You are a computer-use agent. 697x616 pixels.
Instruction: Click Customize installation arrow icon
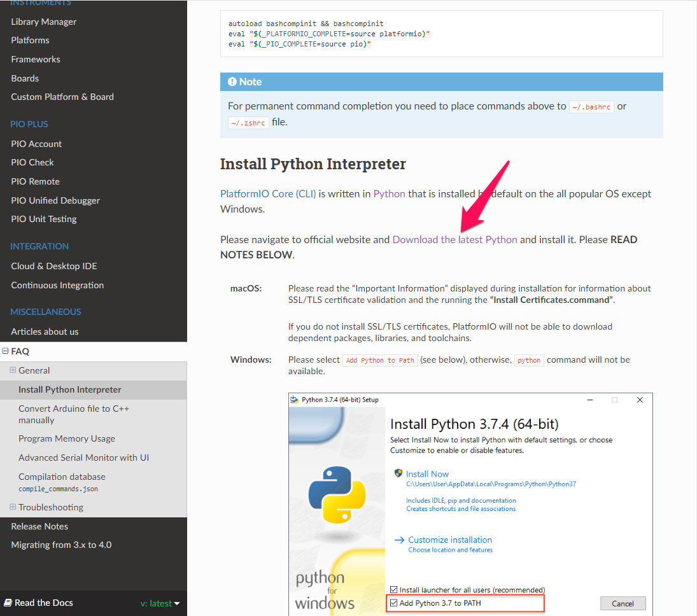pyautogui.click(x=399, y=540)
